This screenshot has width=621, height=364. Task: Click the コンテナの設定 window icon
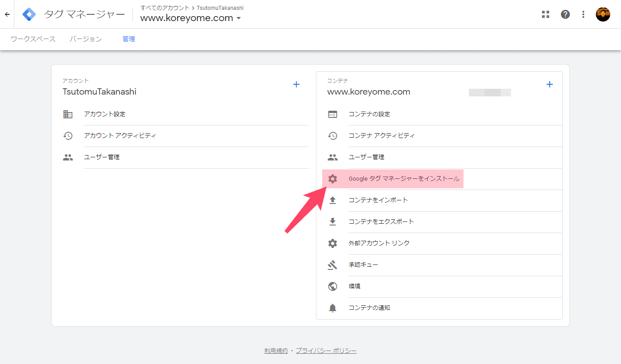point(332,114)
